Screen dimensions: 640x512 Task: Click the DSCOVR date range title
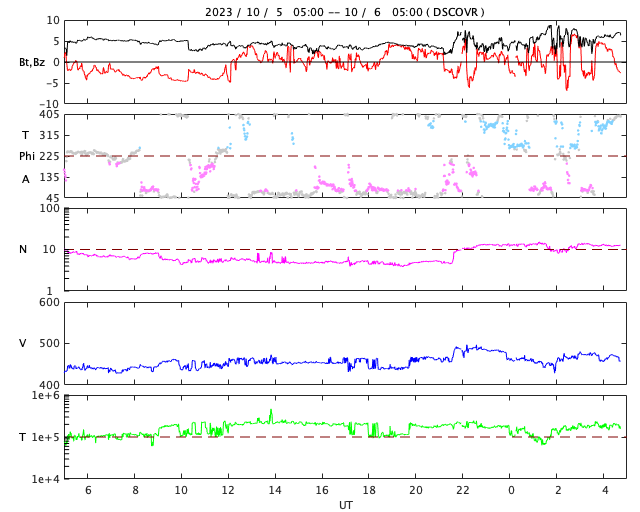point(345,12)
